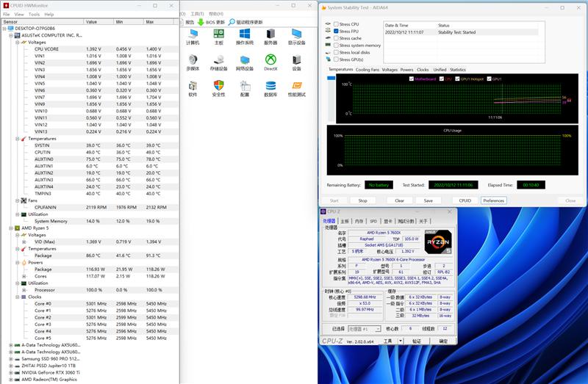588x384 pixels.
Task: Click the Value column header in HWMonitor
Action: click(x=98, y=22)
